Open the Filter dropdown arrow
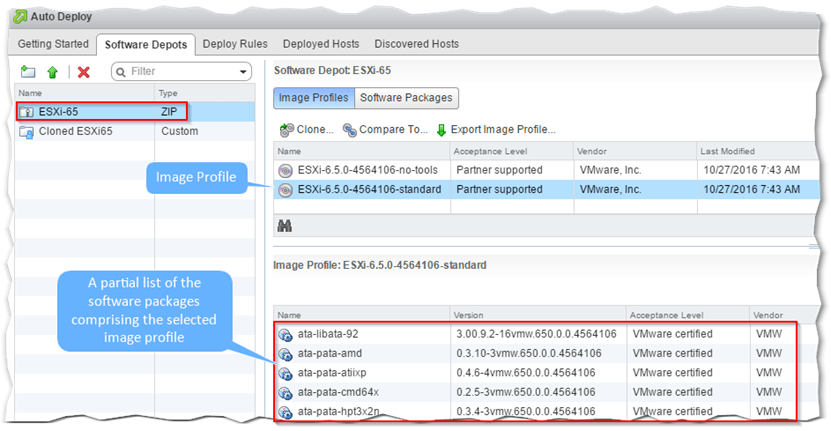831x431 pixels. coord(243,72)
